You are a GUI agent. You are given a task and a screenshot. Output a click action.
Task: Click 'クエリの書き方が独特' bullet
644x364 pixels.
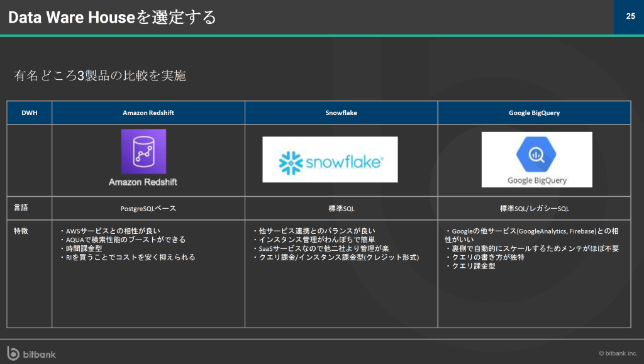[x=485, y=257]
